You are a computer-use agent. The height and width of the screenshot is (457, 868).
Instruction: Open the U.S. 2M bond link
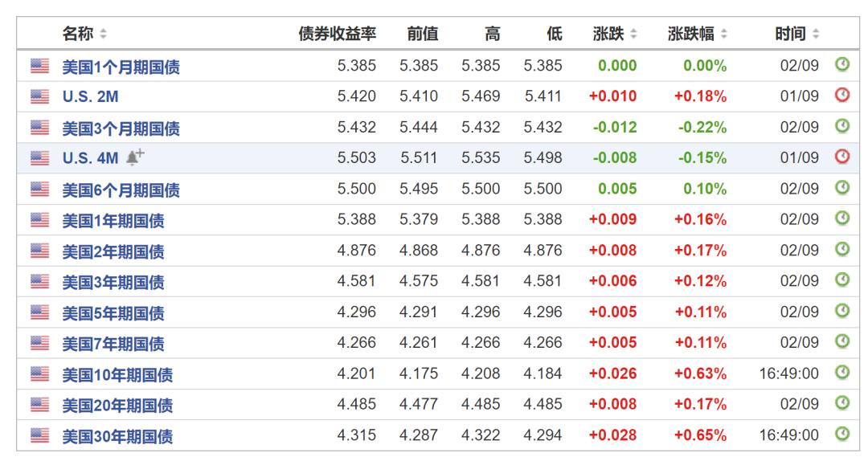(x=91, y=96)
